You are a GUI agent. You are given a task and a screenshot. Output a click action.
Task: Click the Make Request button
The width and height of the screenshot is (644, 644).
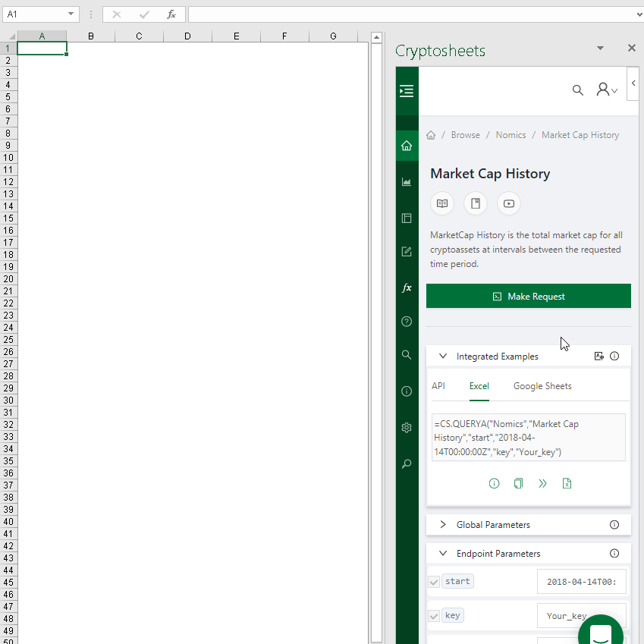[x=528, y=296]
